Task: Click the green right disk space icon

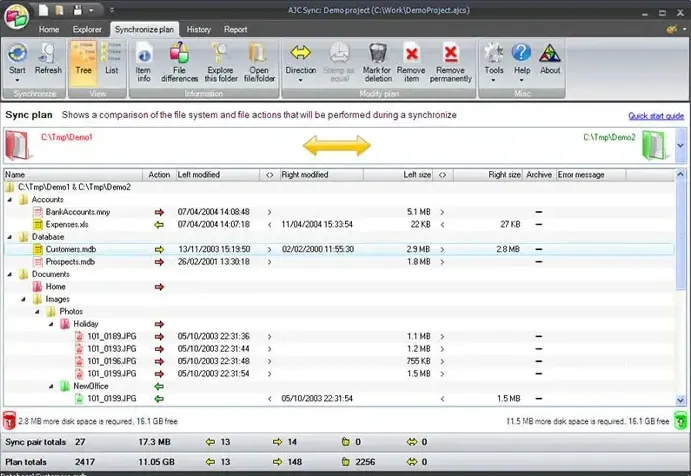Action: pos(680,420)
